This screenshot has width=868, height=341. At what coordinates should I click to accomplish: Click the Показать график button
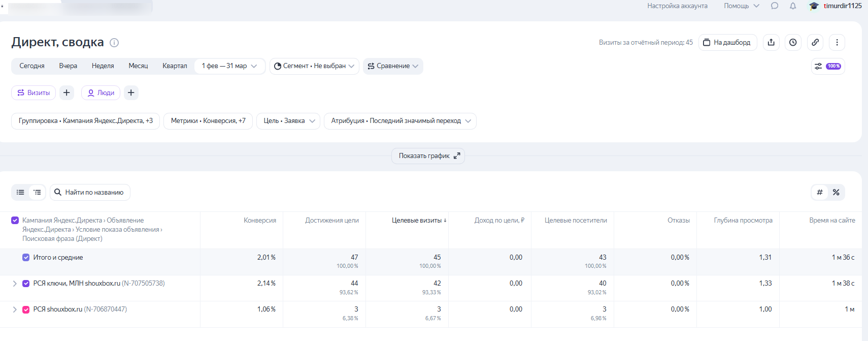point(428,156)
